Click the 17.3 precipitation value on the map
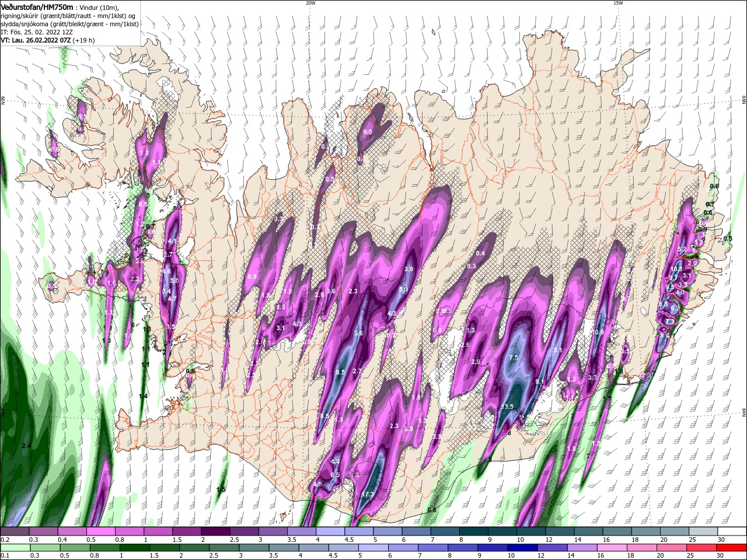This screenshot has height=560, width=747. 368,495
